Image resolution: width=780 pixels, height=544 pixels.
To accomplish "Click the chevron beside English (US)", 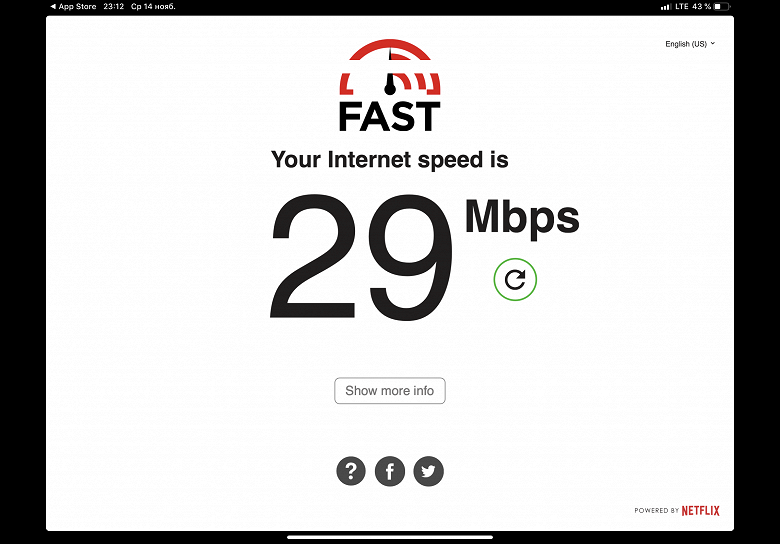I will pyautogui.click(x=712, y=43).
